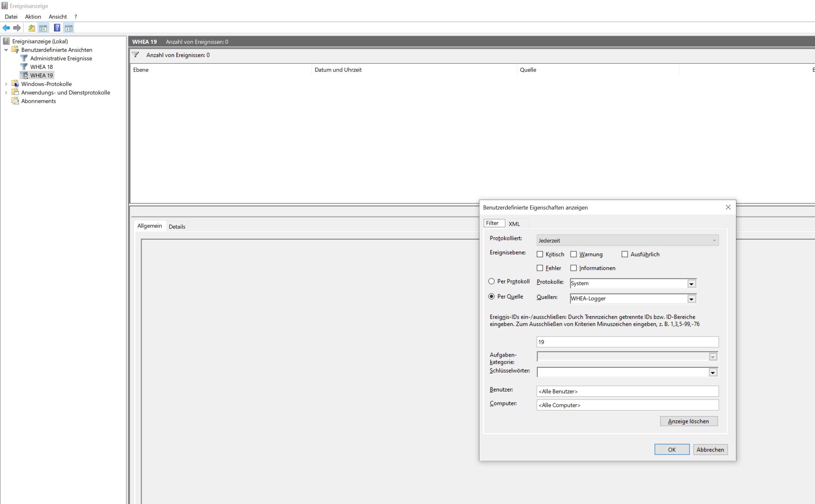The image size is (815, 504).
Task: Click the filter funnel icon above event list
Action: (135, 55)
